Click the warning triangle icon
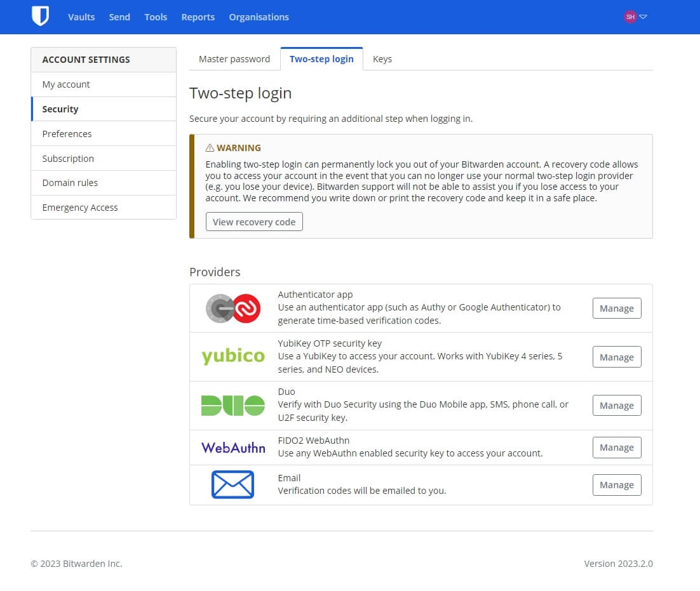Viewport: 700px width, 591px height. point(210,148)
